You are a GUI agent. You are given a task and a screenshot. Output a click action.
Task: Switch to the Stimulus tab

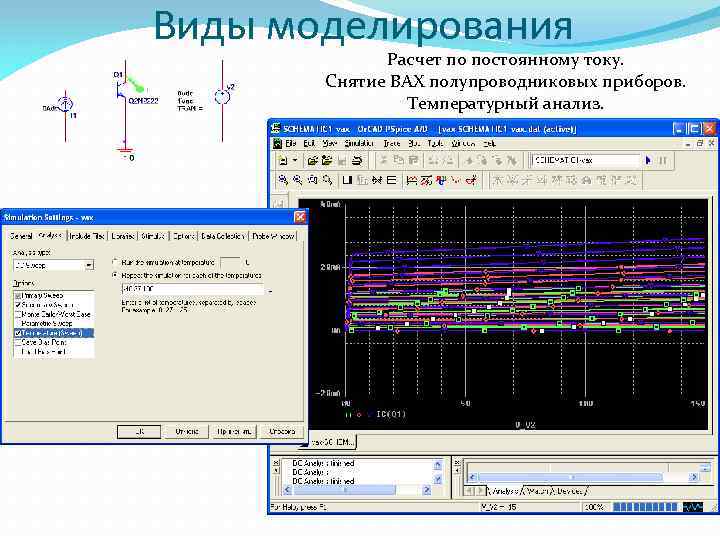[153, 236]
